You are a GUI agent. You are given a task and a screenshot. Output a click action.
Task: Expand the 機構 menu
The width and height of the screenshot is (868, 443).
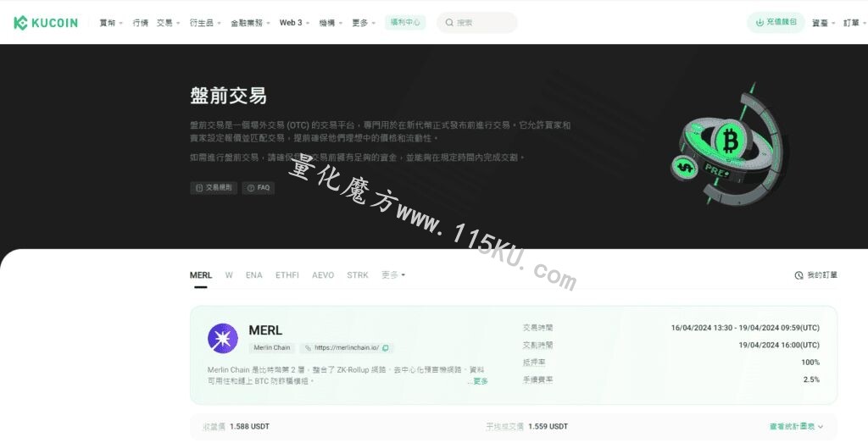point(331,23)
